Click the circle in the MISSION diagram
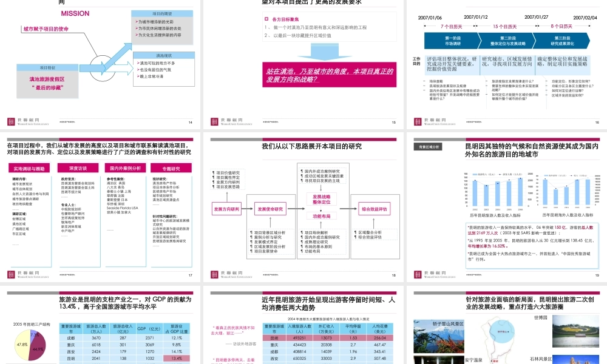The width and height of the screenshot is (607, 364). 103,68
